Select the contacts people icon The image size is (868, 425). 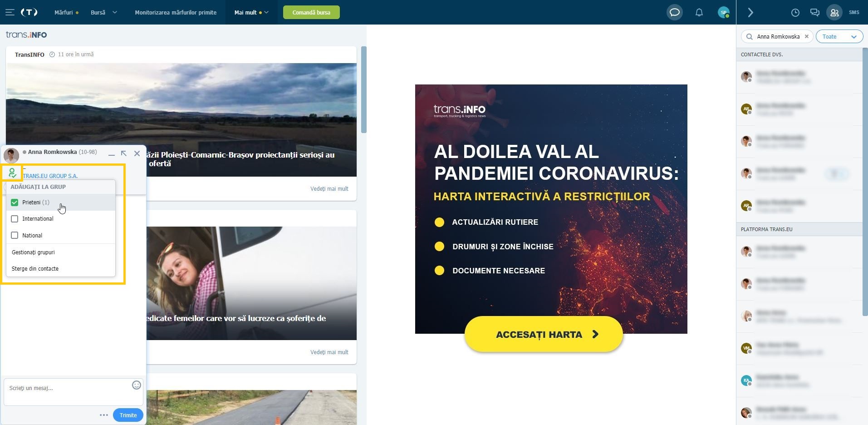[834, 12]
